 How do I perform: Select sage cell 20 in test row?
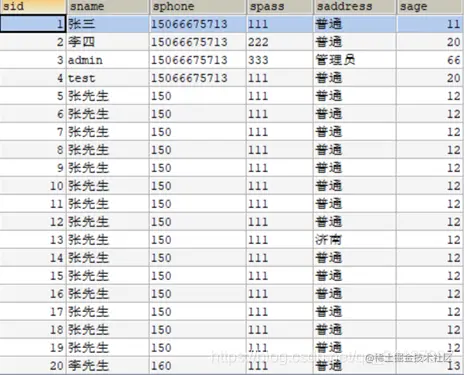[x=430, y=78]
